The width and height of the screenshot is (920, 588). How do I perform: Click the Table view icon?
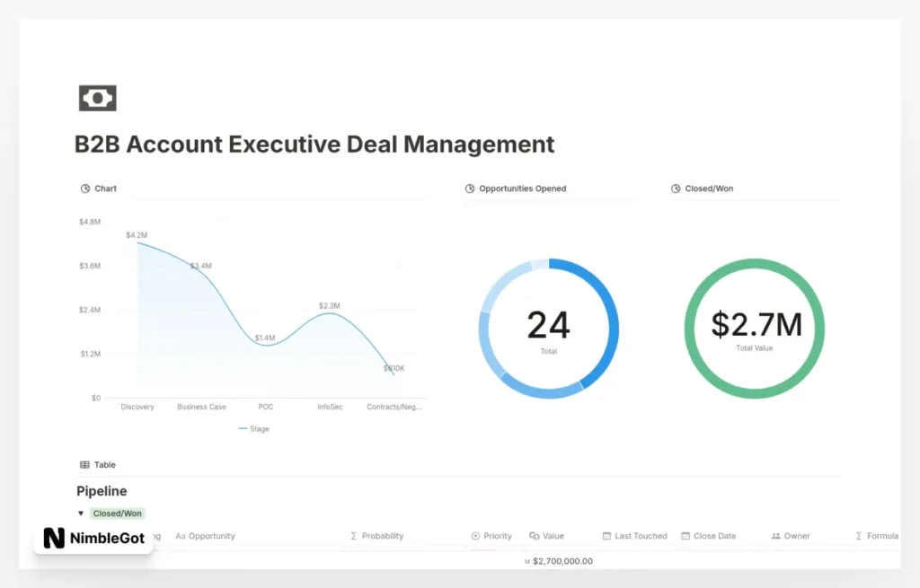pos(84,464)
